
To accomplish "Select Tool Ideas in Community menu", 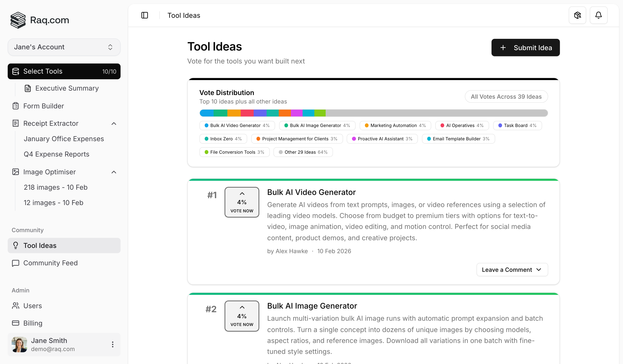I will tap(40, 245).
